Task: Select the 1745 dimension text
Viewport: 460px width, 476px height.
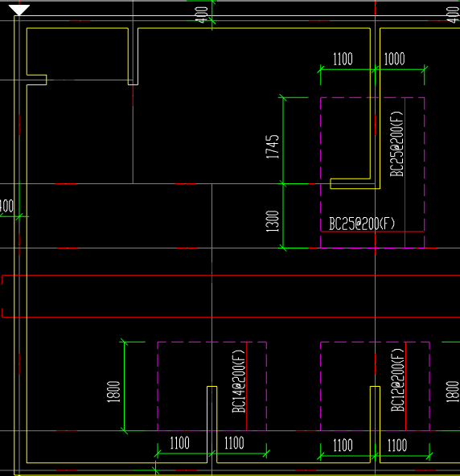Action: point(273,146)
